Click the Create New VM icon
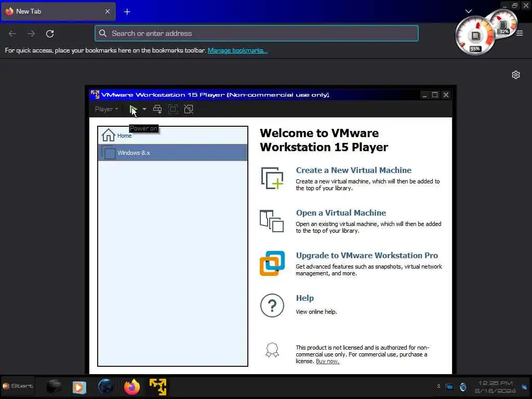This screenshot has height=399, width=532. tap(272, 178)
